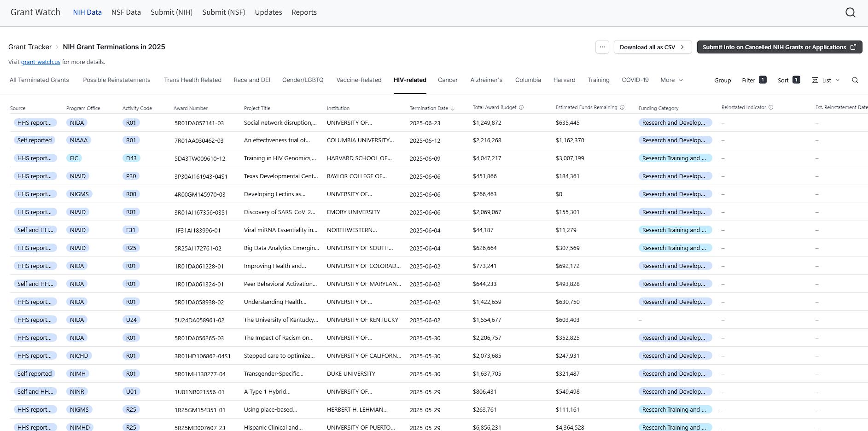Image resolution: width=868 pixels, height=431 pixels.
Task: Click the NIAAA program office tag
Action: point(79,140)
